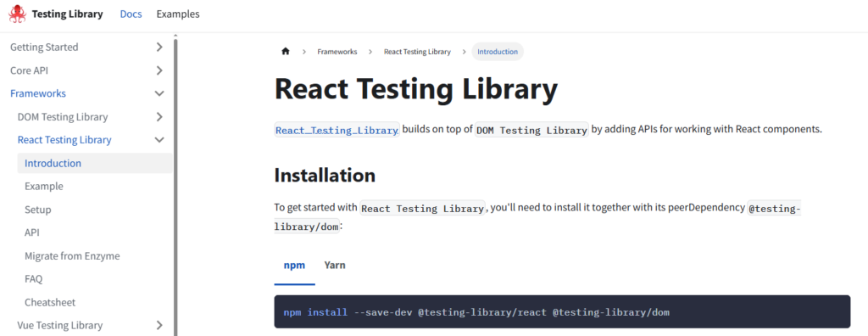The image size is (868, 336).
Task: Click the home icon in breadcrumbs
Action: tap(286, 52)
